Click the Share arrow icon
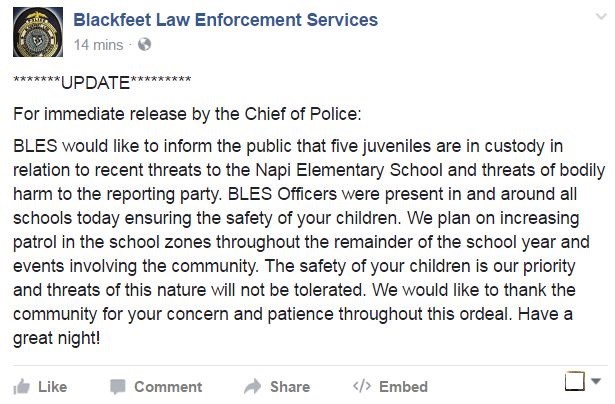The height and width of the screenshot is (404, 615). 253,386
